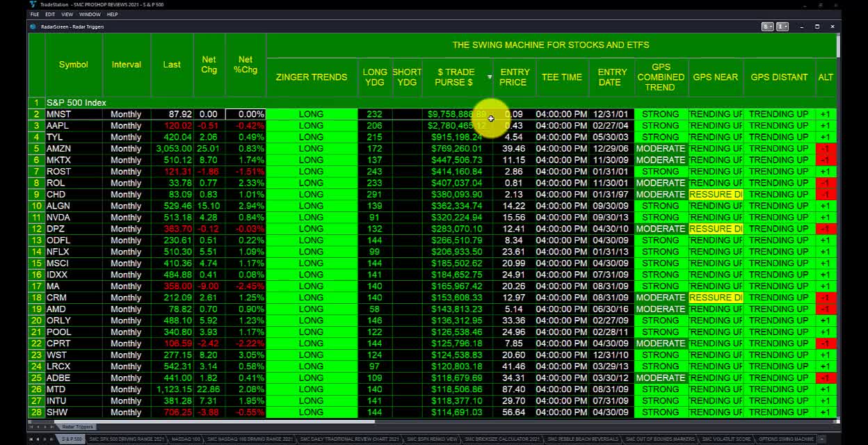The height and width of the screenshot is (445, 868).
Task: Switch to S & P 500 workspace tab
Action: 72,439
